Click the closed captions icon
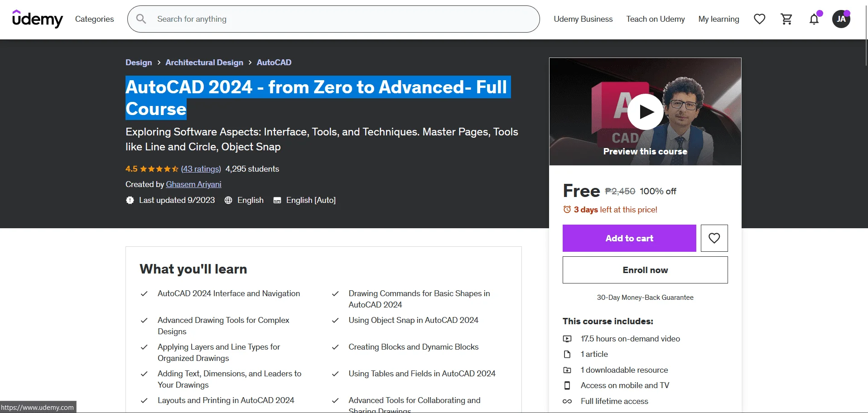The image size is (868, 413). [277, 200]
